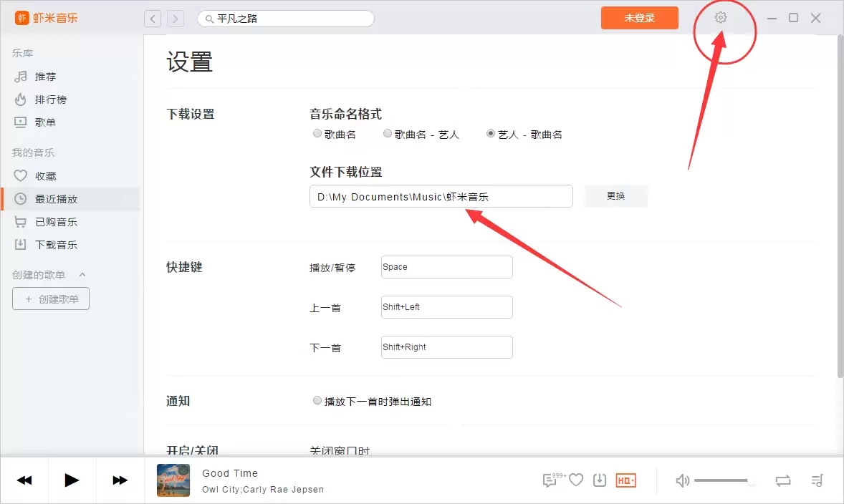Download the current song Good Time
Image resolution: width=844 pixels, height=504 pixels.
point(600,480)
